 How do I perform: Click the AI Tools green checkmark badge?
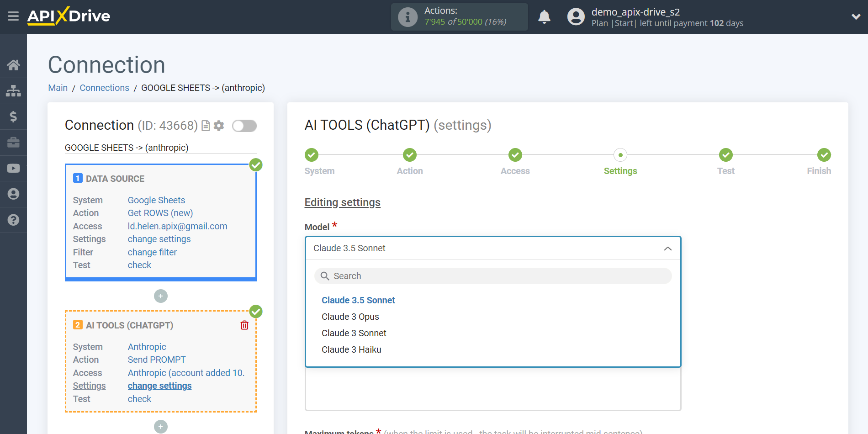click(x=256, y=312)
